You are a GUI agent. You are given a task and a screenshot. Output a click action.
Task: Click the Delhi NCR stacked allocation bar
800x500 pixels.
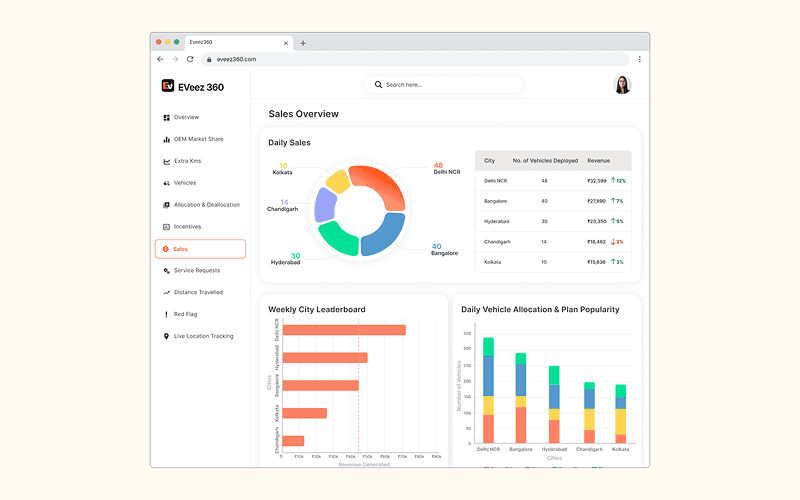(488, 390)
